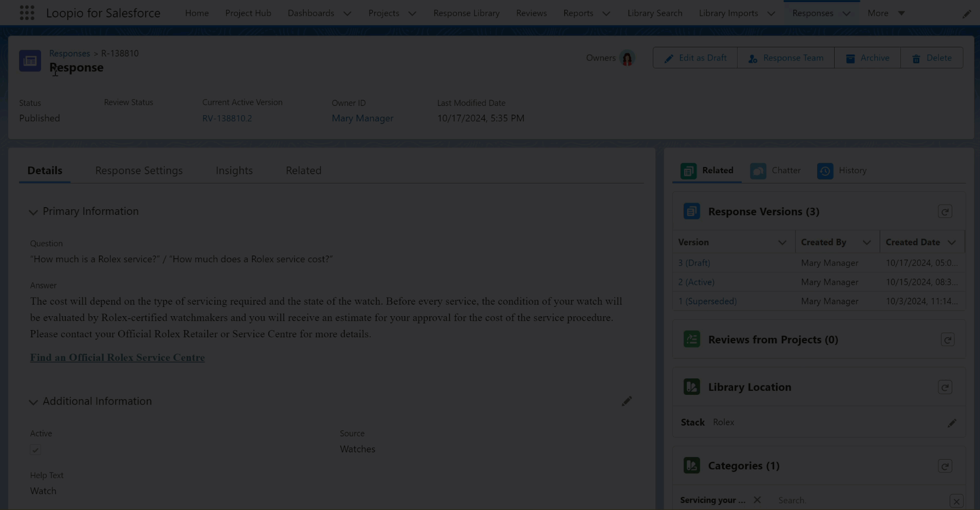Switch to the Related tab in the main panel
This screenshot has width=980, height=510.
coord(304,171)
